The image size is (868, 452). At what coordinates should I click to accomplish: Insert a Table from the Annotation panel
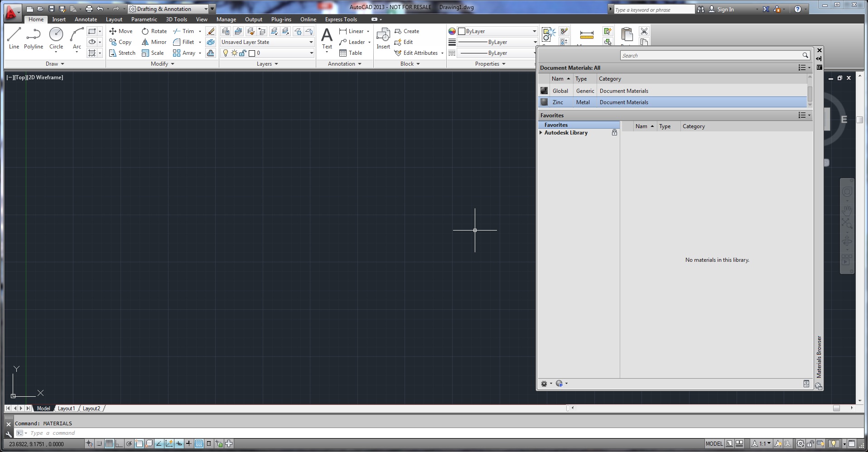pos(351,53)
